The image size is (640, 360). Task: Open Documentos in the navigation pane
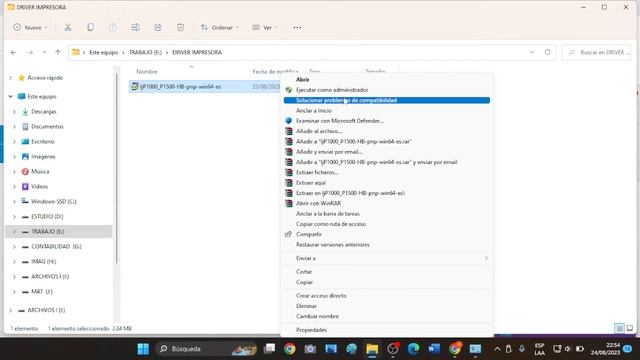click(x=47, y=127)
